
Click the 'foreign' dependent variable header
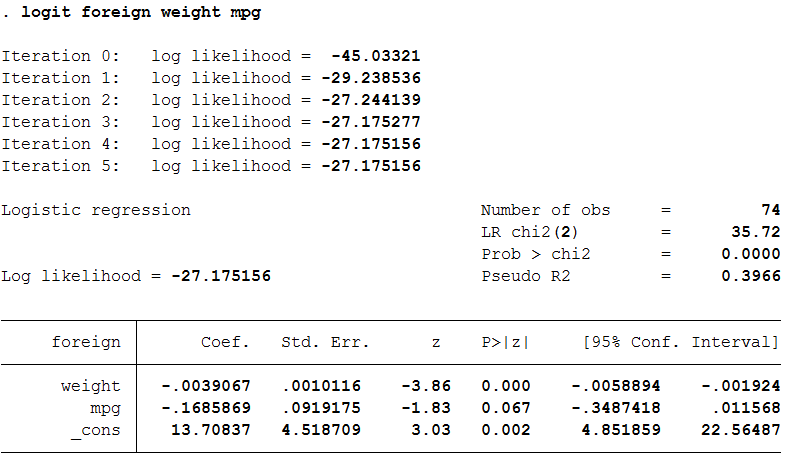pos(86,342)
